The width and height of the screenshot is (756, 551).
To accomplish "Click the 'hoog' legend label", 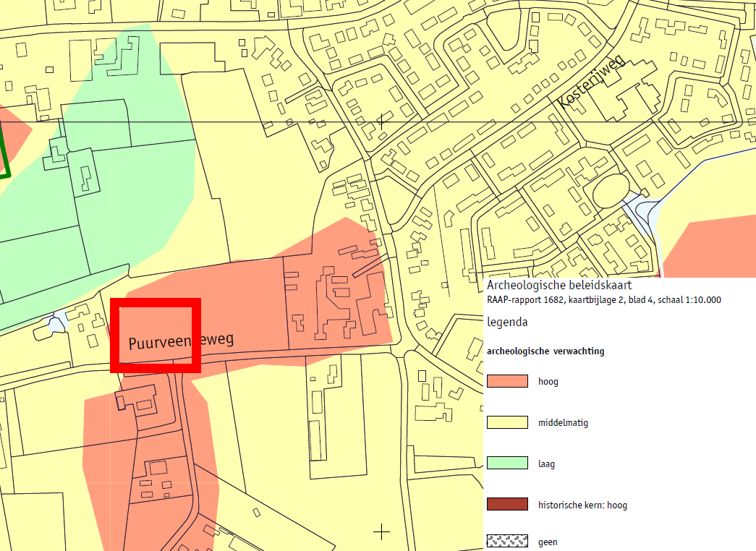I will (548, 381).
